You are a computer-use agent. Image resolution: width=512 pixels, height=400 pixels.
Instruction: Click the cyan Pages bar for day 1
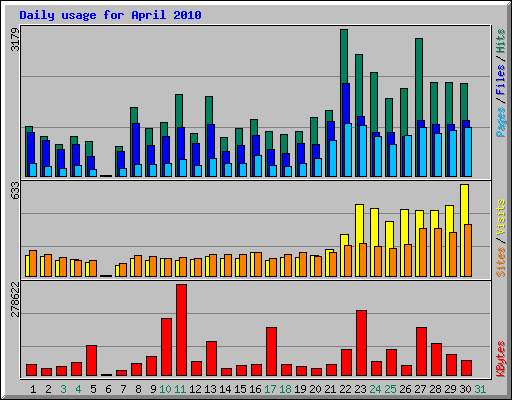(x=33, y=170)
